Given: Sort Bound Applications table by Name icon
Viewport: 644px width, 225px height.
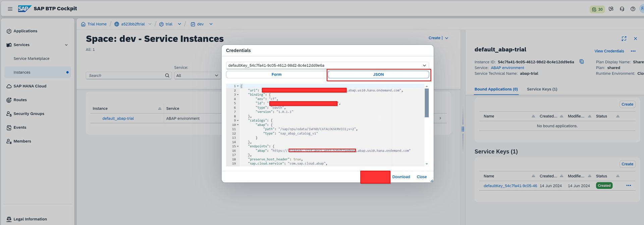Looking at the screenshot, I should click(x=533, y=116).
